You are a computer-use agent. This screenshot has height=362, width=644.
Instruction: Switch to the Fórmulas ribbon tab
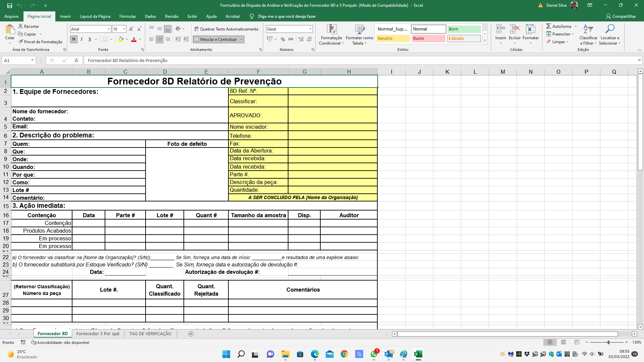pos(127,16)
